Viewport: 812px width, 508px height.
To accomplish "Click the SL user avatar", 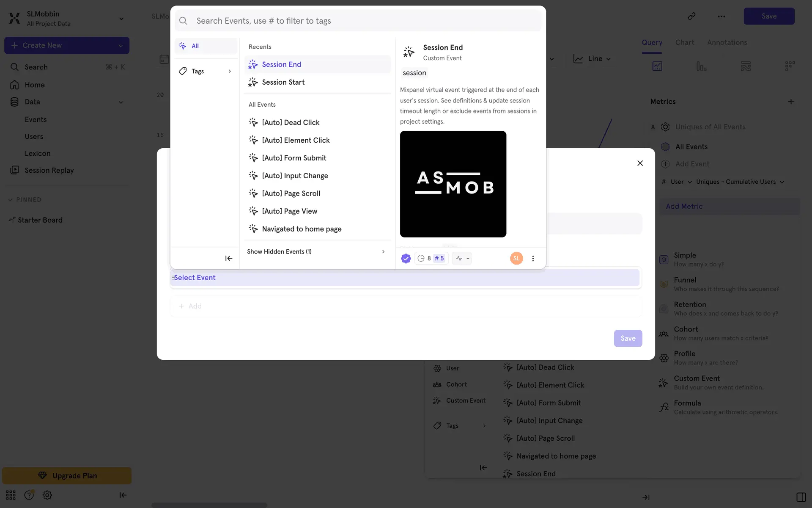I will (x=516, y=258).
